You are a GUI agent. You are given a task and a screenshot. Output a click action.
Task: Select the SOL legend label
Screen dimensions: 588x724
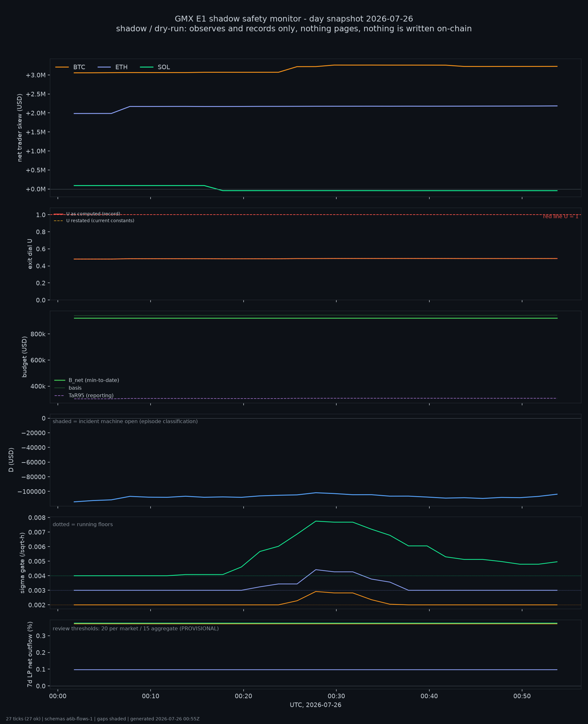tap(164, 67)
